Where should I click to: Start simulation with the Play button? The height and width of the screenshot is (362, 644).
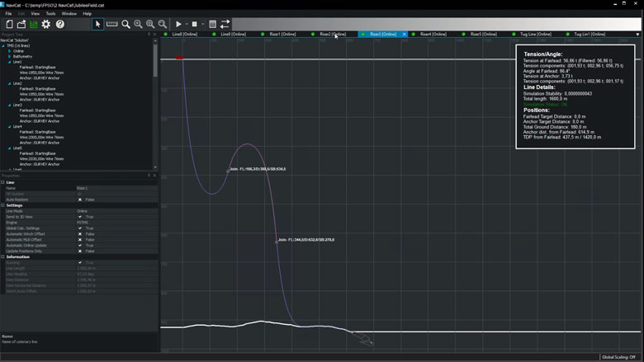tap(178, 25)
